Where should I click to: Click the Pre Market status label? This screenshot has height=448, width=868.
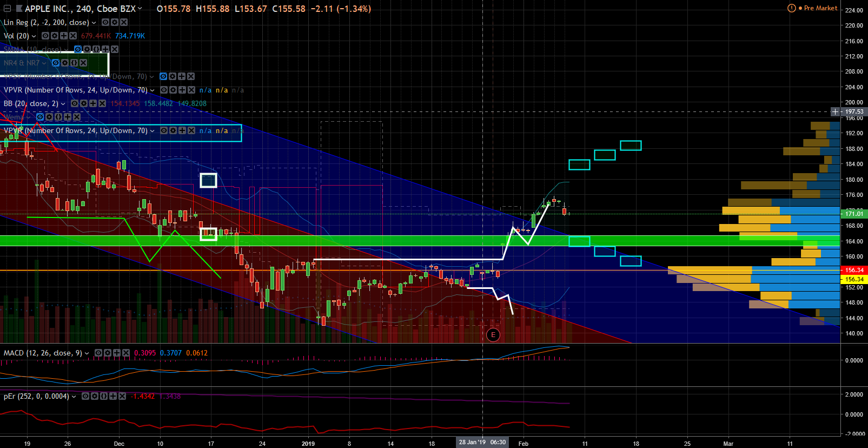click(x=820, y=8)
